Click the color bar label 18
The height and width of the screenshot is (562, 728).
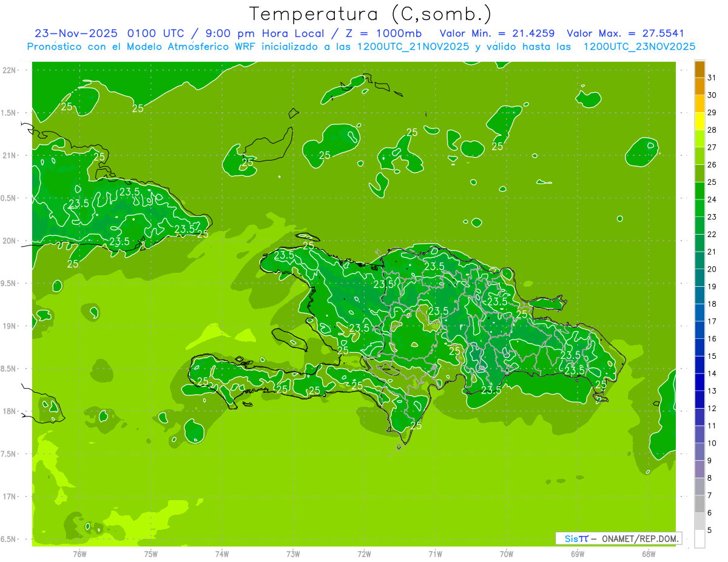712,304
